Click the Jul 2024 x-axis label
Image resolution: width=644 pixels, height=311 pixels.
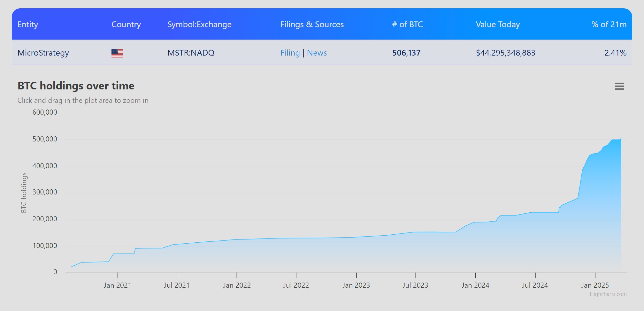pyautogui.click(x=535, y=285)
